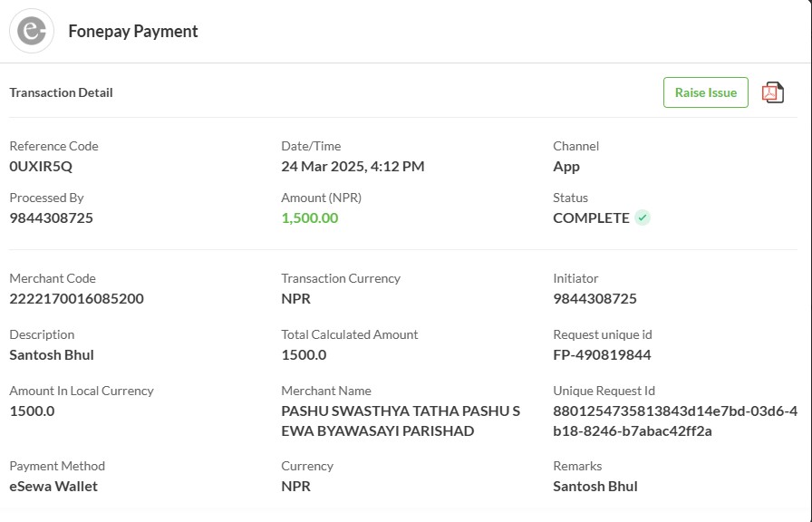Select request id FP-490819844
Viewport: 812px width, 522px height.
(x=602, y=355)
